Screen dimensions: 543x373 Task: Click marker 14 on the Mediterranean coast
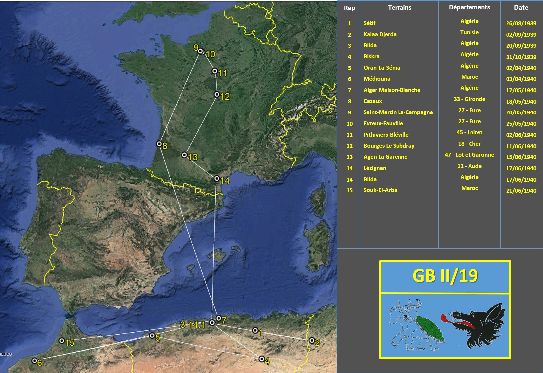coord(217,179)
